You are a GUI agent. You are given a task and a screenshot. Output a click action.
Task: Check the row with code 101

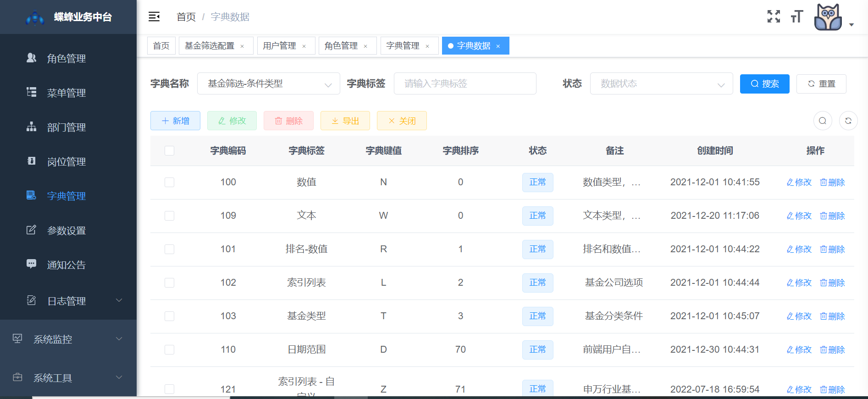pyautogui.click(x=169, y=249)
